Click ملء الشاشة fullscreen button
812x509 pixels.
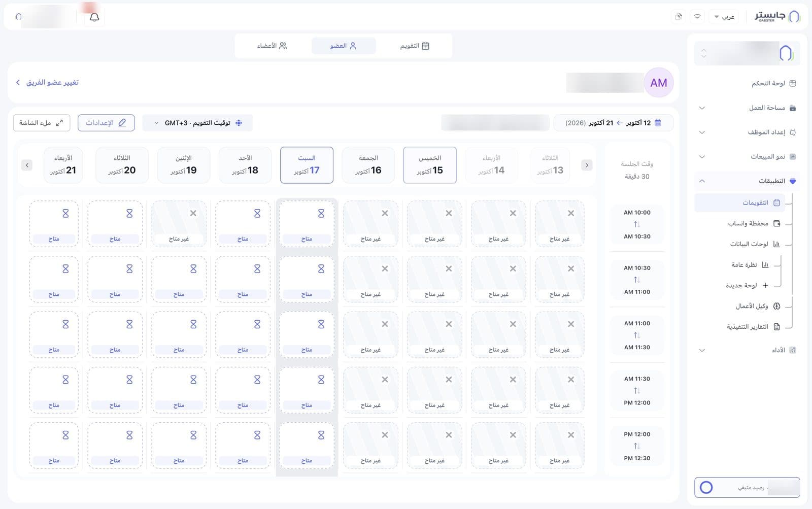pyautogui.click(x=42, y=123)
